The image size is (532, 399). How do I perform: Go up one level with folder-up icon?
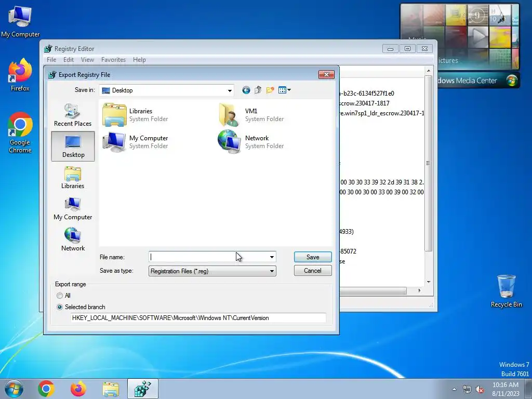tap(258, 90)
